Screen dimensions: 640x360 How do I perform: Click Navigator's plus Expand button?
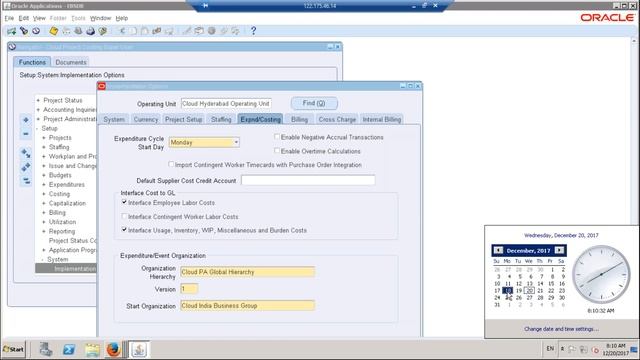26,120
